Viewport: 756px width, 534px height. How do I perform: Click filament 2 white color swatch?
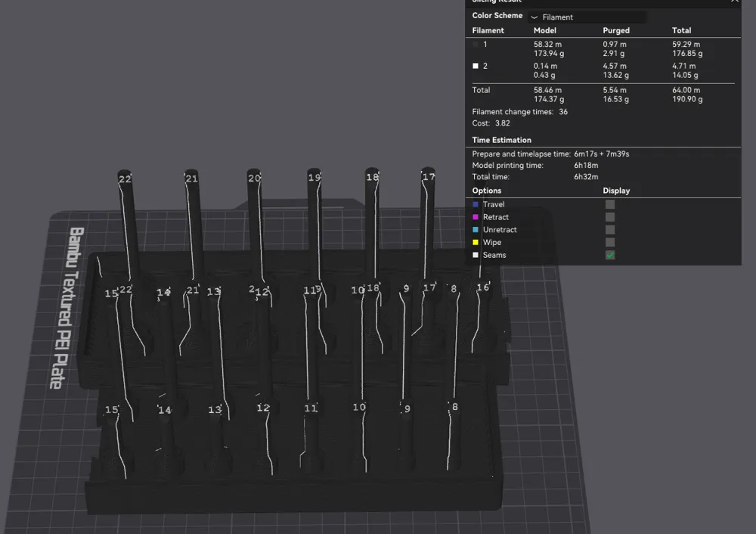tap(476, 66)
